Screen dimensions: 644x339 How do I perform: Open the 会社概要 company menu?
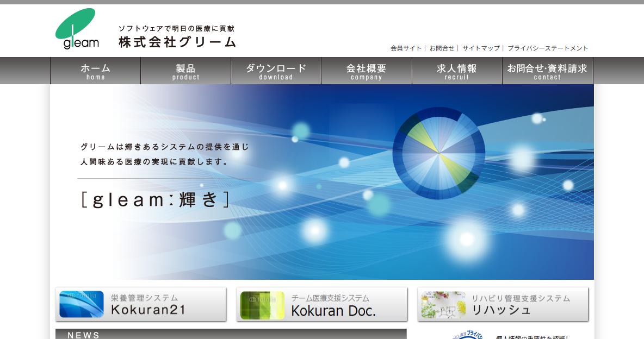point(367,71)
